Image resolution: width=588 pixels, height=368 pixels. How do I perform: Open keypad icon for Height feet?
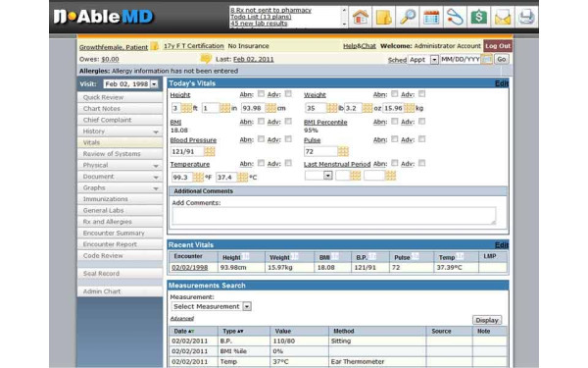(186, 108)
